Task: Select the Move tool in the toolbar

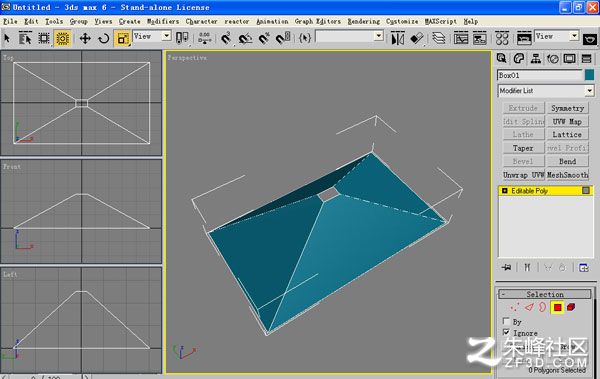Action: (x=85, y=38)
